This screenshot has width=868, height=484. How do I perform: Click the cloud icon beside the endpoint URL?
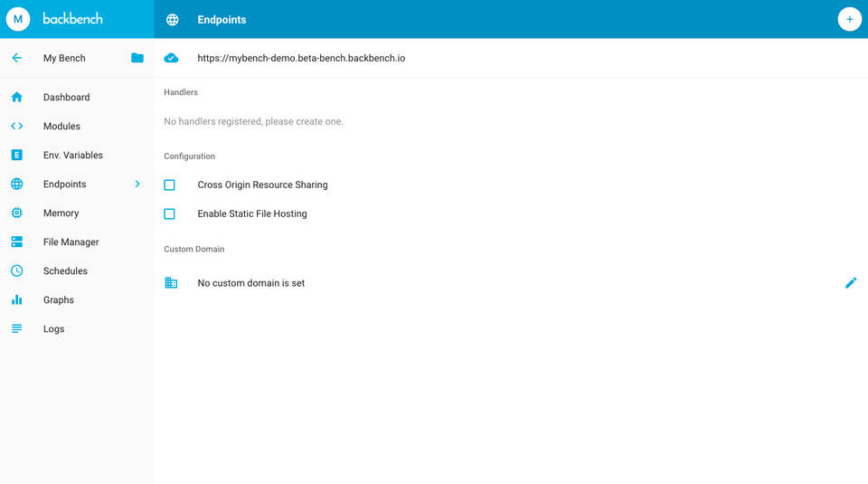[171, 58]
